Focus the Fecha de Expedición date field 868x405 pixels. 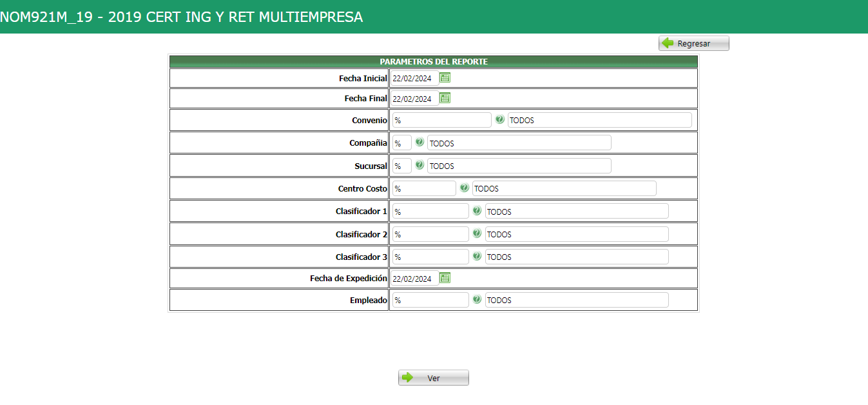tap(414, 279)
